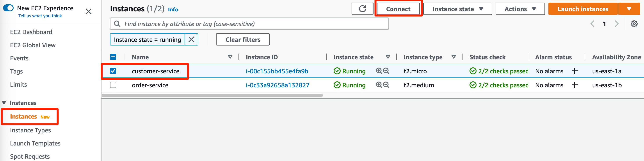Open the Info link next to Instances

(173, 9)
